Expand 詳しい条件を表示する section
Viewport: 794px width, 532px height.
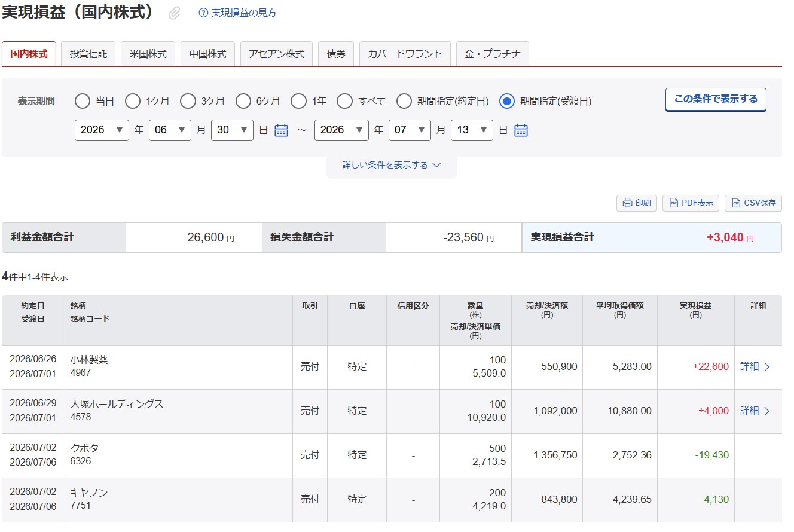point(392,166)
